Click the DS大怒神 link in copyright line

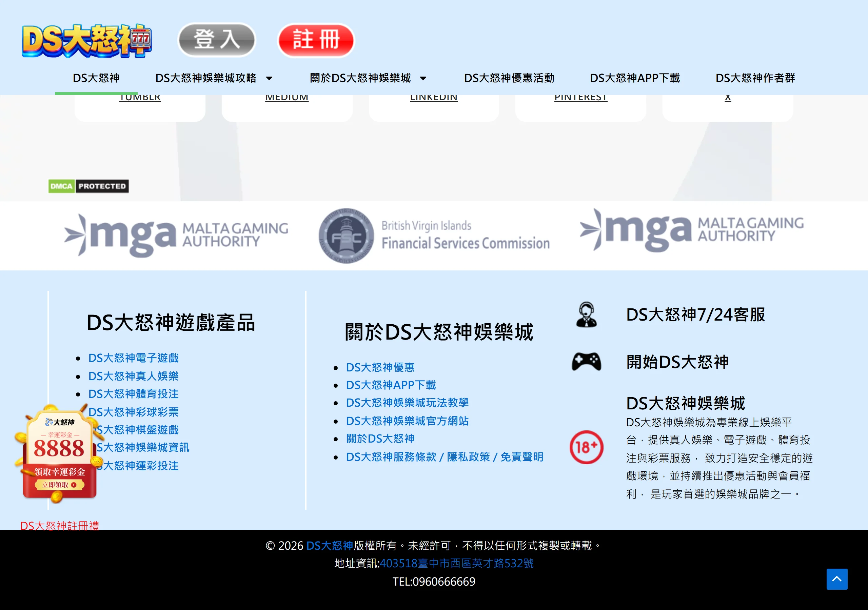[x=329, y=546]
